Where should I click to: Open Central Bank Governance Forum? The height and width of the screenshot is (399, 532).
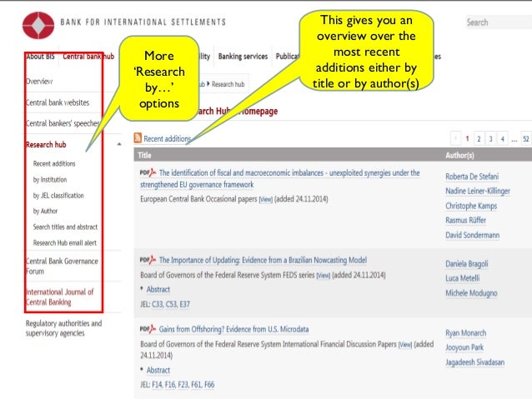click(x=62, y=266)
